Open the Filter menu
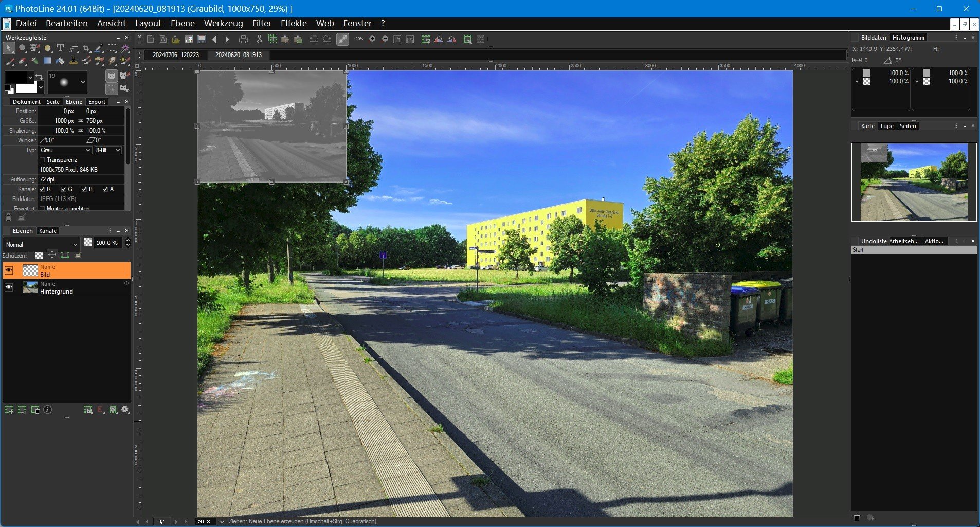This screenshot has height=527, width=980. (261, 23)
